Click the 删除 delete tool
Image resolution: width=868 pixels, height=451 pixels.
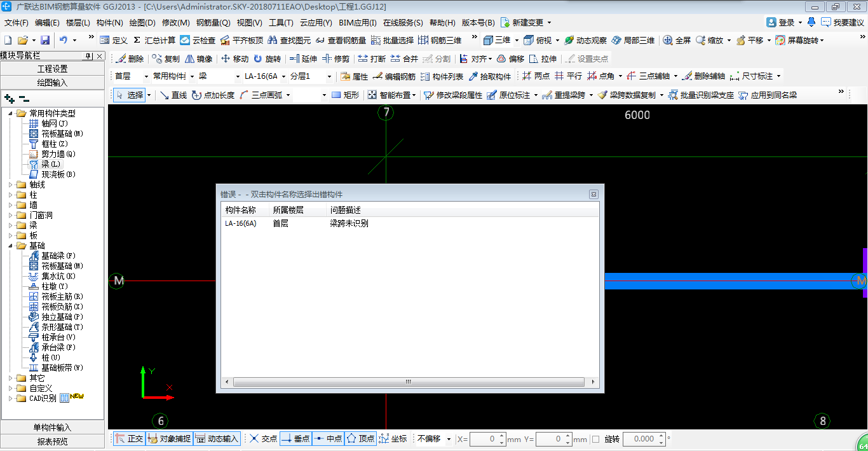pyautogui.click(x=130, y=59)
